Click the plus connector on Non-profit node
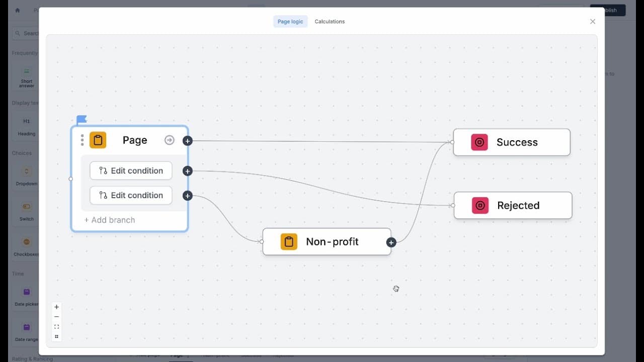Screen dimensions: 644x362 (x=391, y=242)
